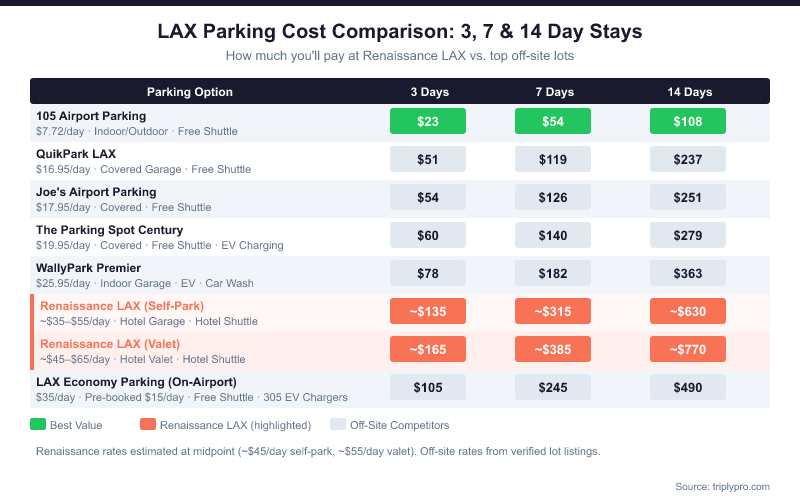Click the $108 14-day price badge

pyautogui.click(x=688, y=122)
